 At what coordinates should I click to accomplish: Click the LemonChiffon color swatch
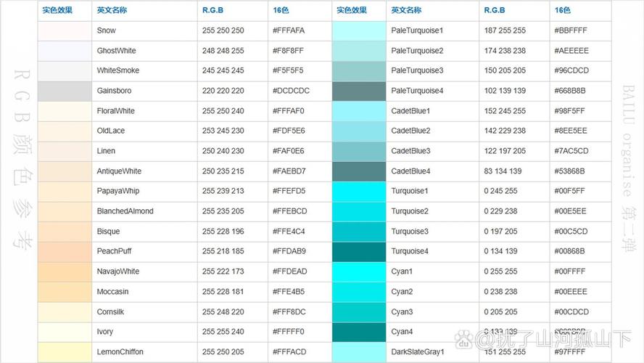(65, 351)
